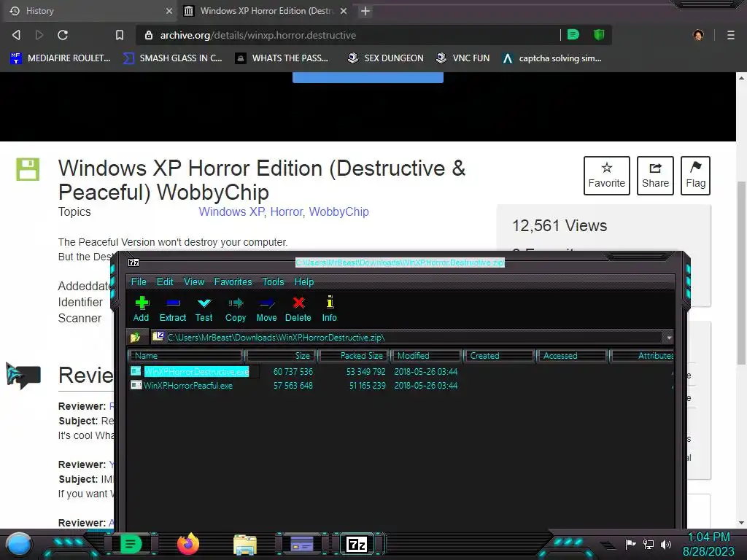Expand the 7-Zip address path dropdown
Screen dimensions: 747x560
(669, 338)
